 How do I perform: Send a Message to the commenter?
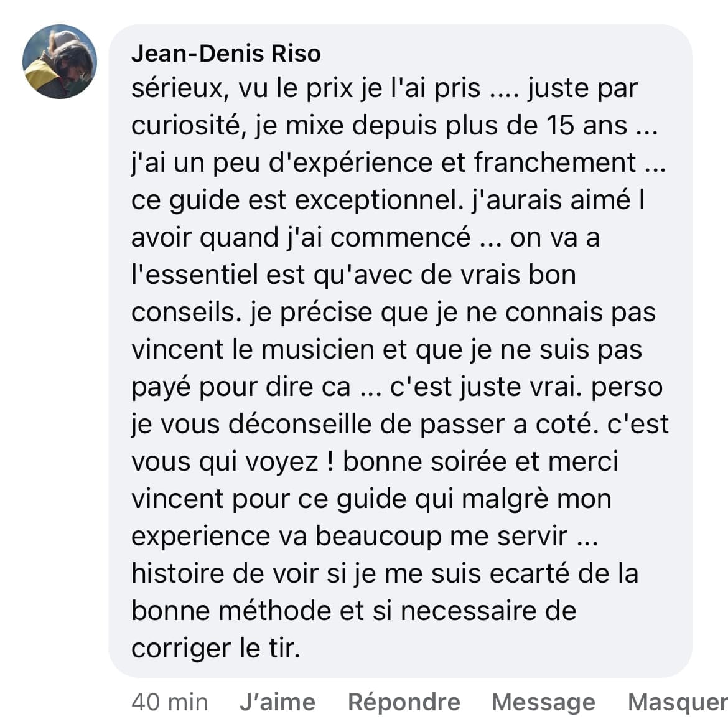coord(543,702)
